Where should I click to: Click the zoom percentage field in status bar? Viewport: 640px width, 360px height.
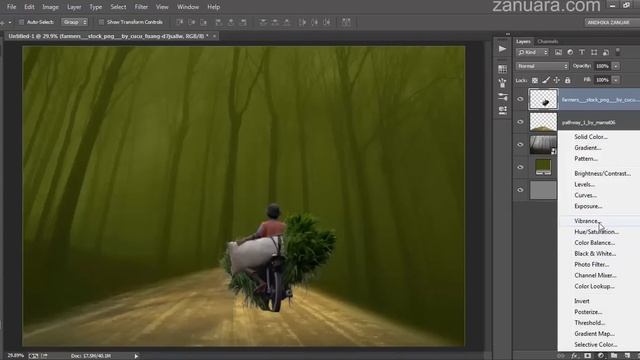tap(16, 356)
